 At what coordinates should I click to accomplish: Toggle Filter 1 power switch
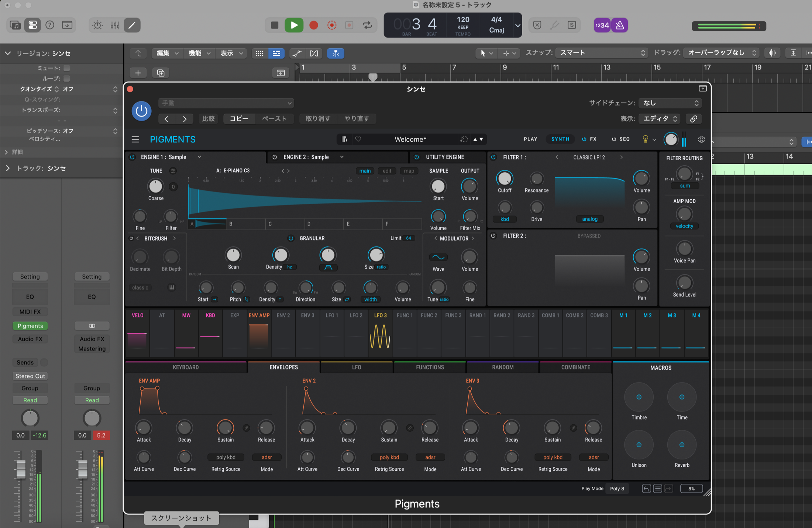pyautogui.click(x=493, y=157)
